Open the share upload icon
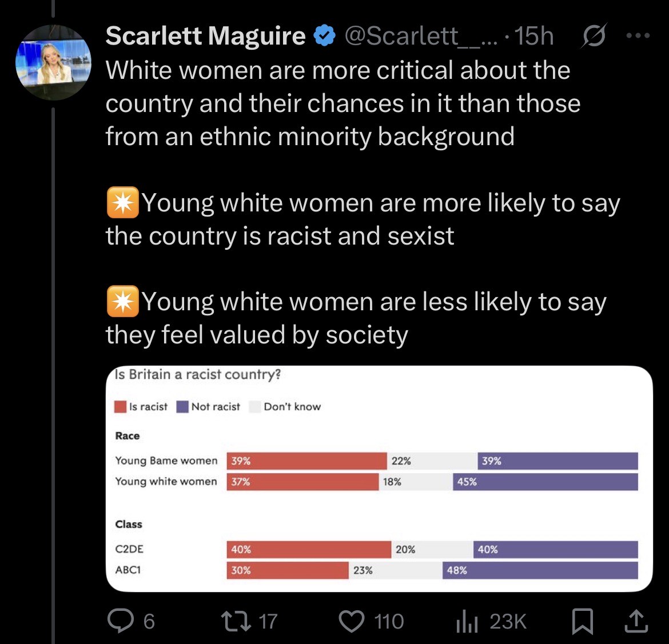The height and width of the screenshot is (644, 669). (x=636, y=621)
